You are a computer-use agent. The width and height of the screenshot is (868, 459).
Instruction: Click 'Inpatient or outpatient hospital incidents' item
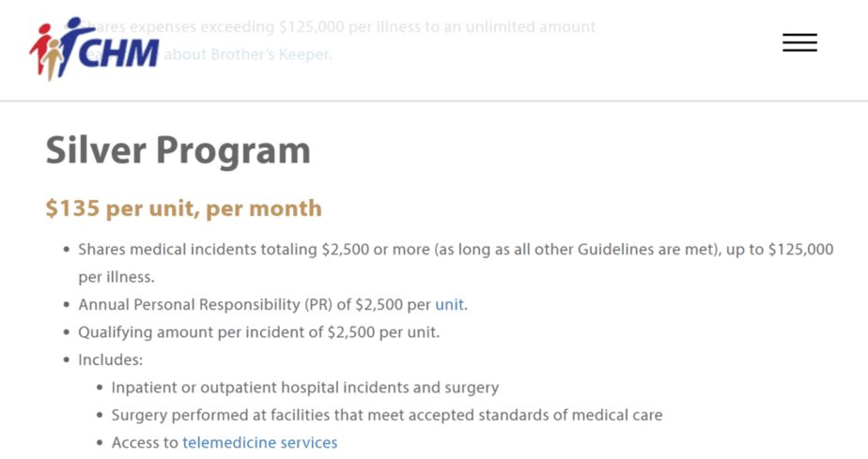point(305,388)
